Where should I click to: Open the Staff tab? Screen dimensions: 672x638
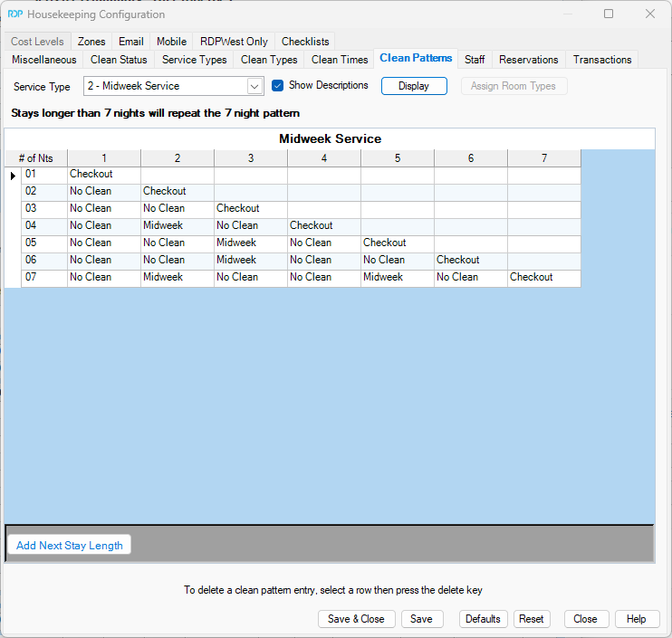[x=475, y=60]
